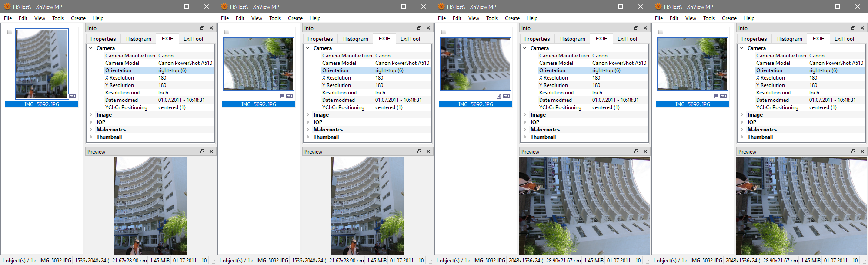Tick the thumbnail checkbox in the leftmost window
This screenshot has width=868, height=265.
(x=10, y=32)
